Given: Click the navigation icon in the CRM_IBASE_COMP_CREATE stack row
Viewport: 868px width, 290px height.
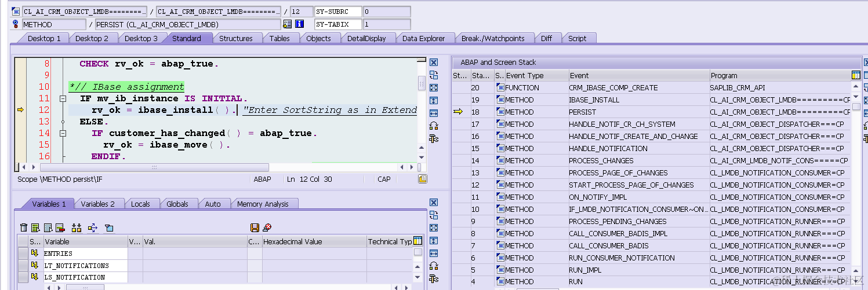Looking at the screenshot, I should tap(500, 88).
